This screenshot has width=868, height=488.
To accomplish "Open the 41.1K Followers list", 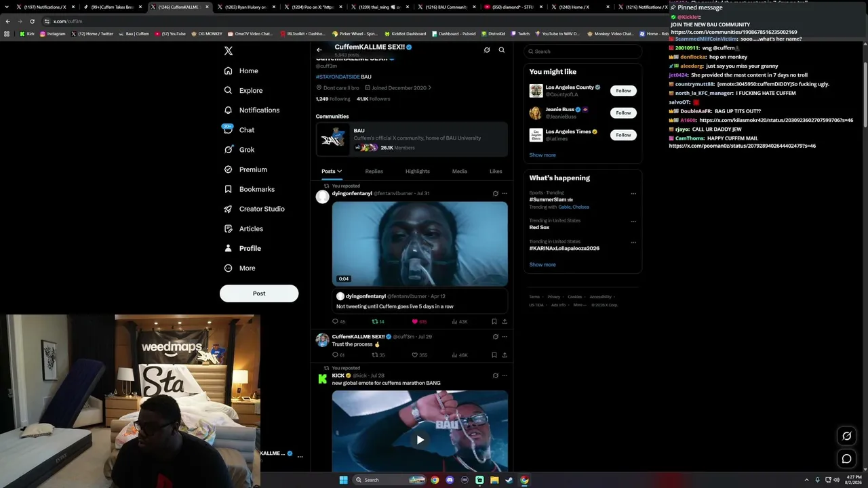I will [x=374, y=99].
